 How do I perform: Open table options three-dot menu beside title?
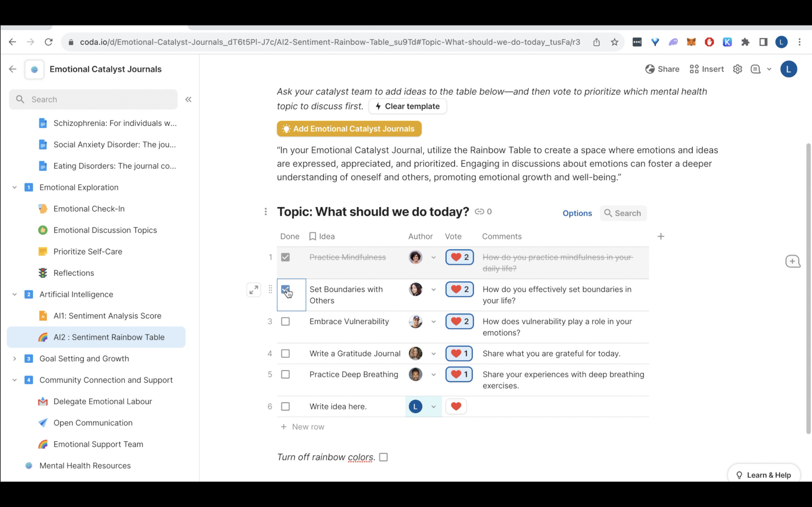click(x=265, y=212)
